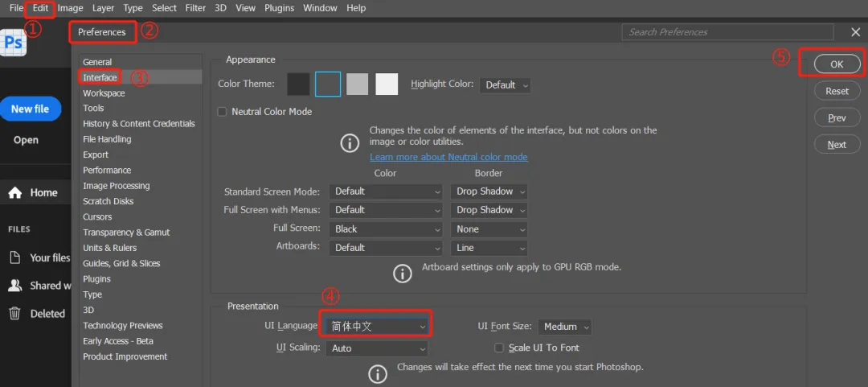Click the Photoshop Ps logo icon
This screenshot has width=868, height=387.
point(13,43)
